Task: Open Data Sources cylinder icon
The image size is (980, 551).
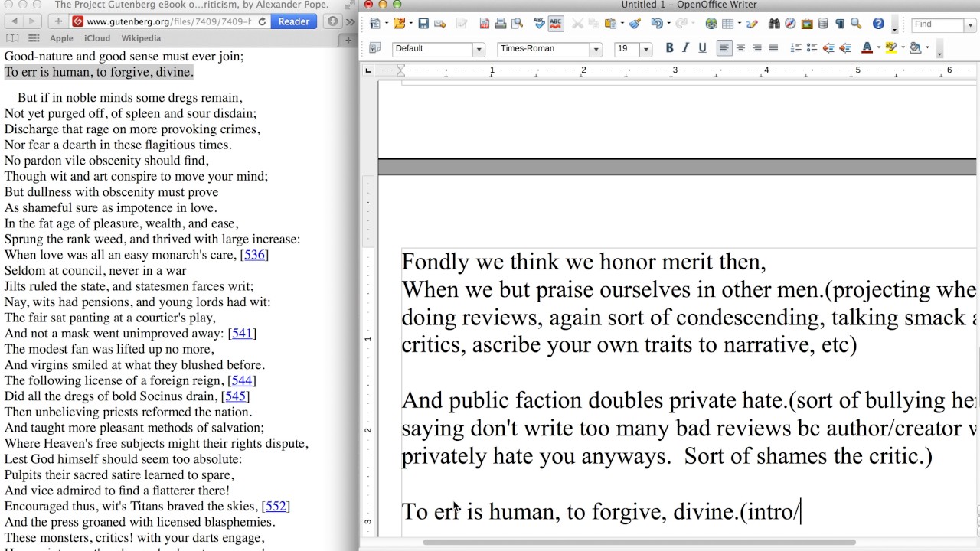Action: coord(823,24)
